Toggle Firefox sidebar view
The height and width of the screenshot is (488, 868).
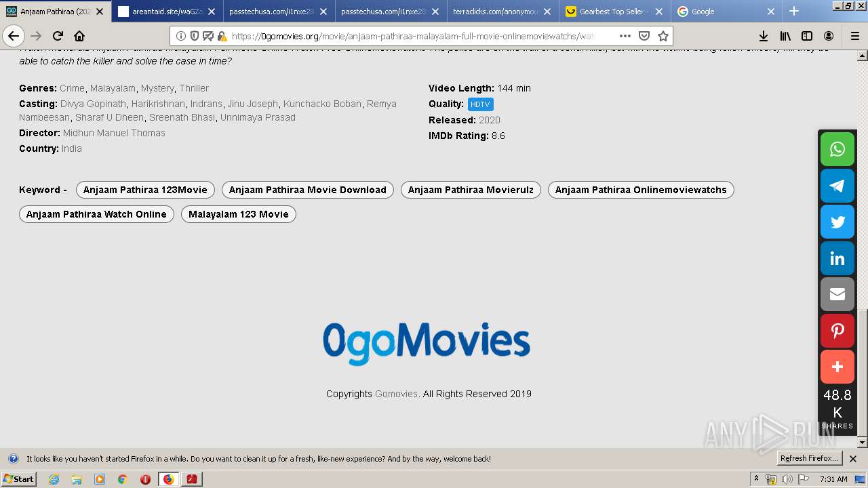point(807,36)
